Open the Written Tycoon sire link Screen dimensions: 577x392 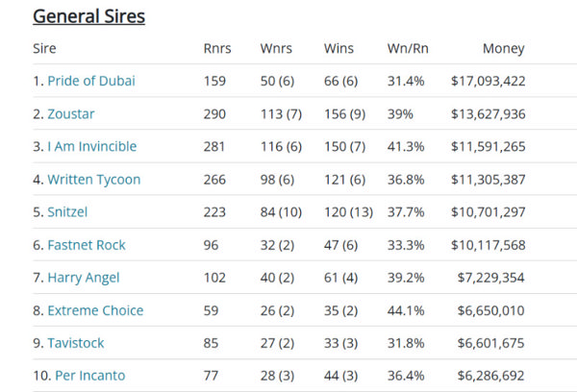(93, 179)
